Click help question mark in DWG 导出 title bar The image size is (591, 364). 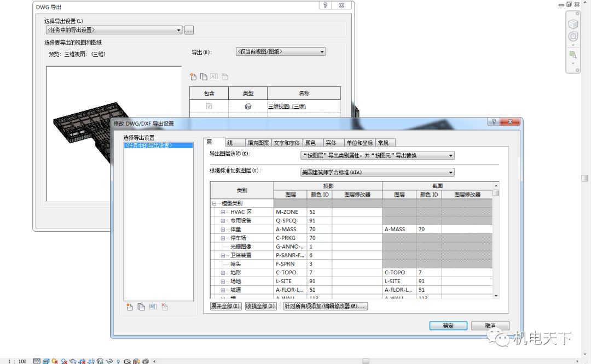[x=325, y=5]
